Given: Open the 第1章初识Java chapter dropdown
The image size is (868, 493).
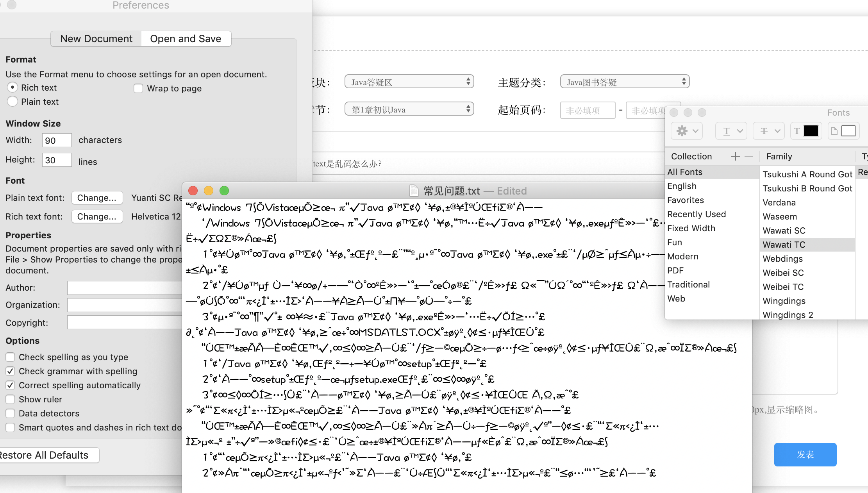Looking at the screenshot, I should (409, 109).
